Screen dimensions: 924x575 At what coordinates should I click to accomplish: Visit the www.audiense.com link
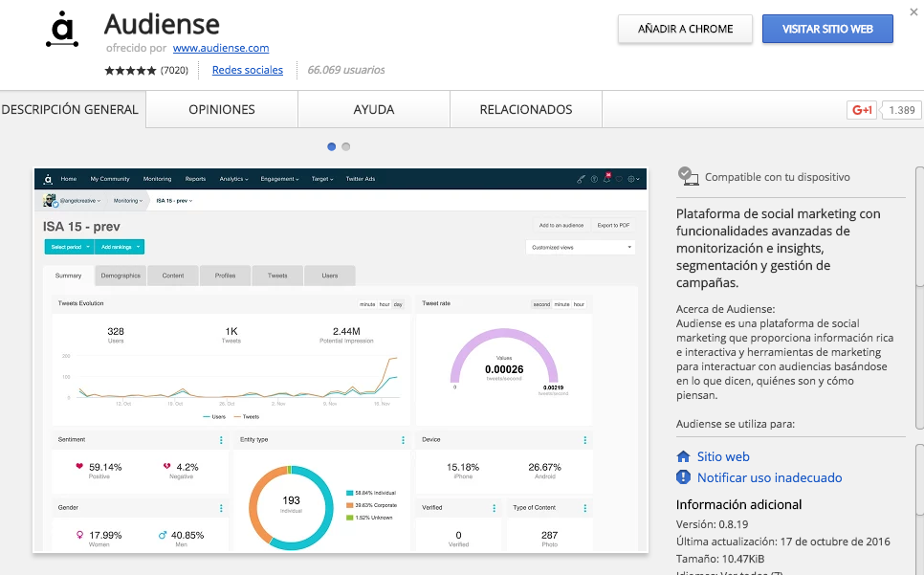click(221, 48)
